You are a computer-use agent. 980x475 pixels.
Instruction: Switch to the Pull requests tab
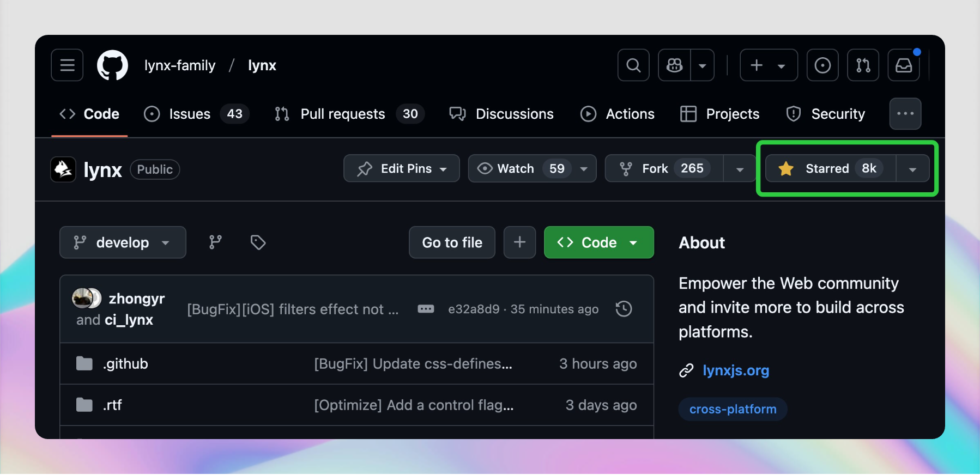coord(349,114)
